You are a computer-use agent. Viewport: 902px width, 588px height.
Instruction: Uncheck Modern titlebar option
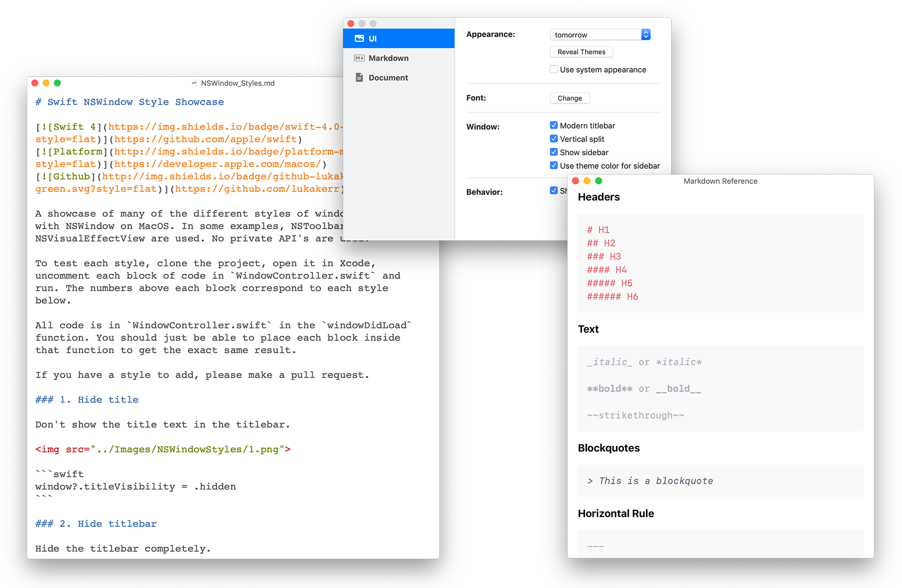554,125
